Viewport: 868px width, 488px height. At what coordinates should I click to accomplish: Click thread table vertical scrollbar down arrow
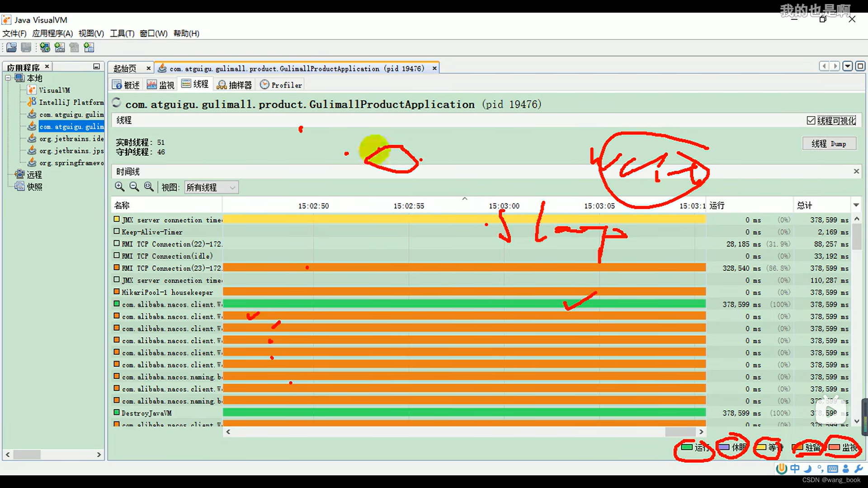coord(857,421)
